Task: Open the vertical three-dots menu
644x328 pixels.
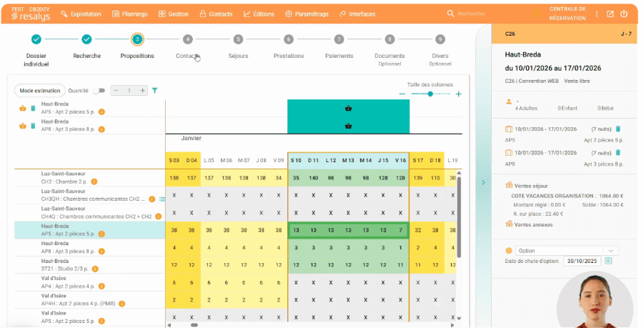Action: 597,14
